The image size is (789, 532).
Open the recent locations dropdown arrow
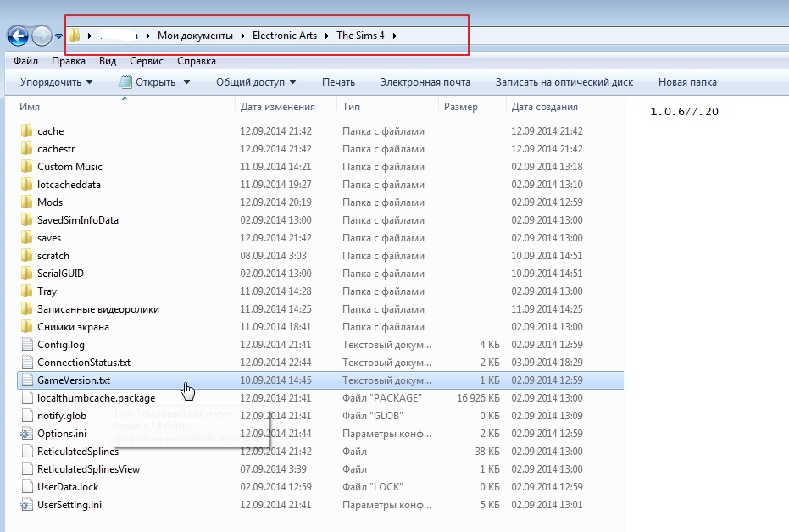coord(58,36)
